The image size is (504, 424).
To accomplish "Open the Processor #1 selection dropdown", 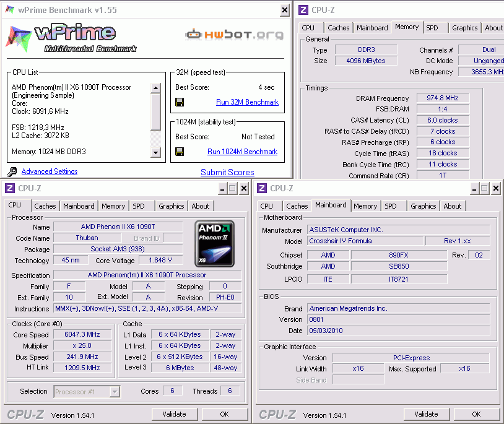I will pyautogui.click(x=115, y=392).
